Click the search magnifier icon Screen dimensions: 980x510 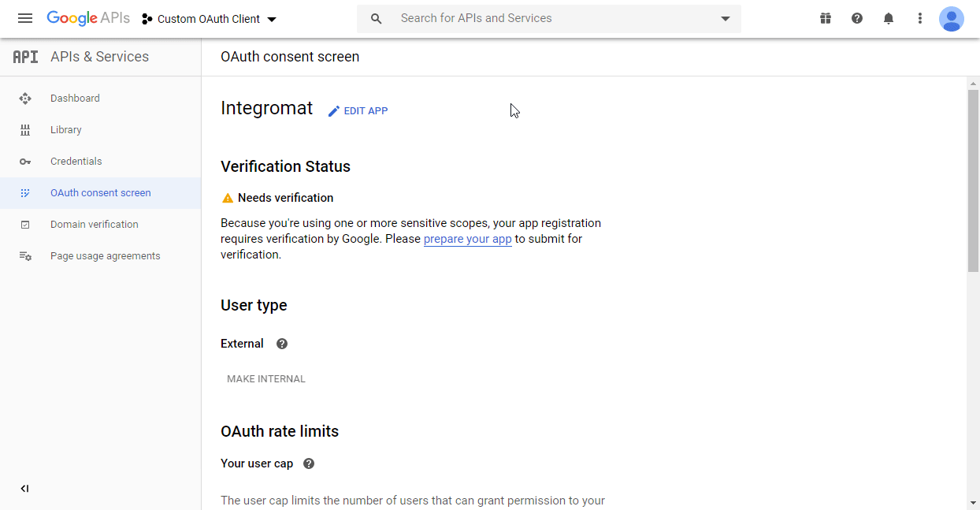pyautogui.click(x=376, y=18)
